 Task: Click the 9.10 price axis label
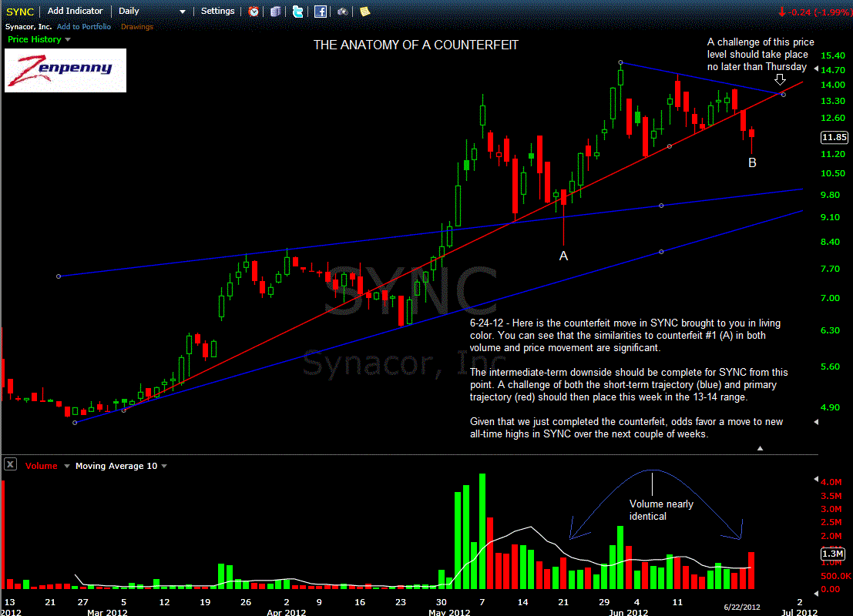click(830, 217)
